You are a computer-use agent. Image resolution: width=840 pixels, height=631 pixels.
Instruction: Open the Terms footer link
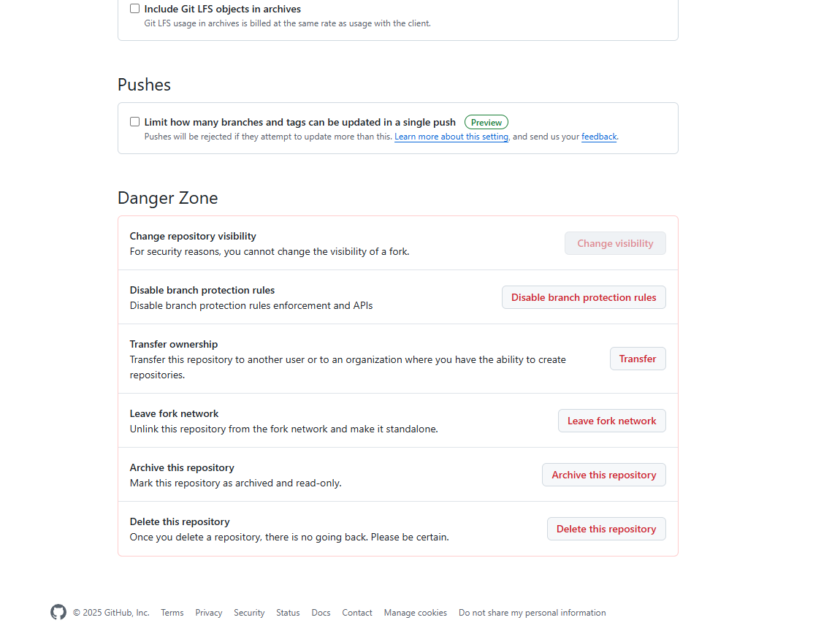point(172,613)
